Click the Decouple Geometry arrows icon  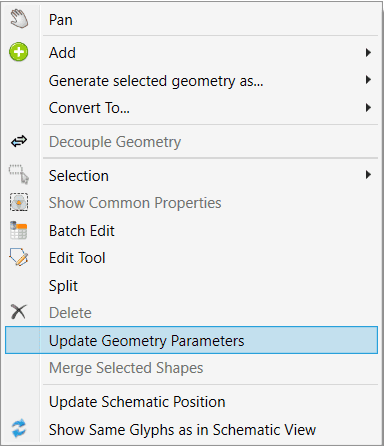(19, 141)
